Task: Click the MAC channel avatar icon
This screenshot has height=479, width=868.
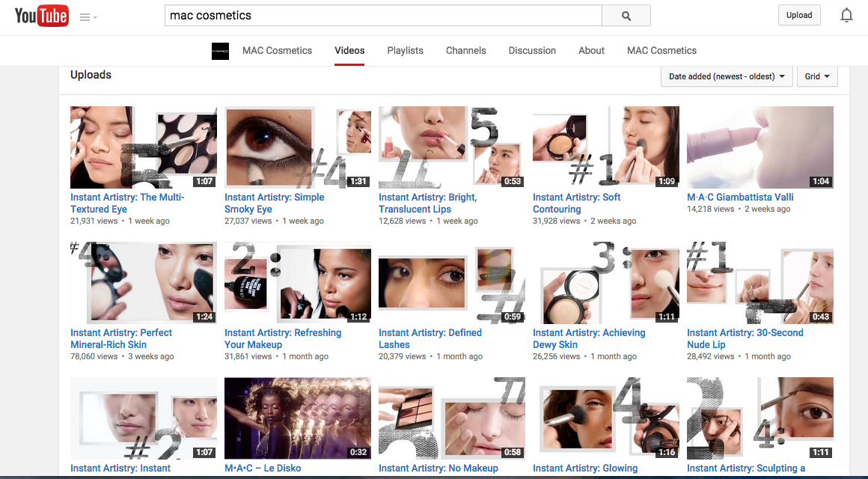Action: [x=220, y=51]
